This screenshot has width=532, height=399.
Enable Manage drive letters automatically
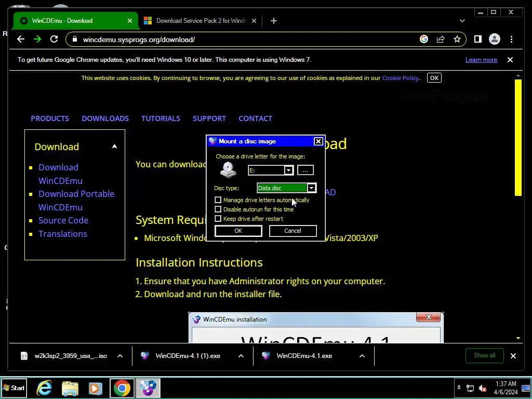218,200
